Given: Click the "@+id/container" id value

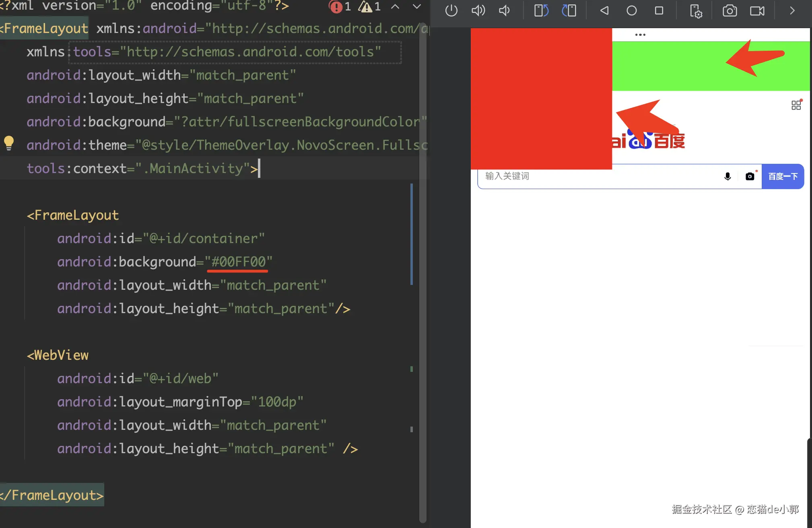Looking at the screenshot, I should click(204, 239).
